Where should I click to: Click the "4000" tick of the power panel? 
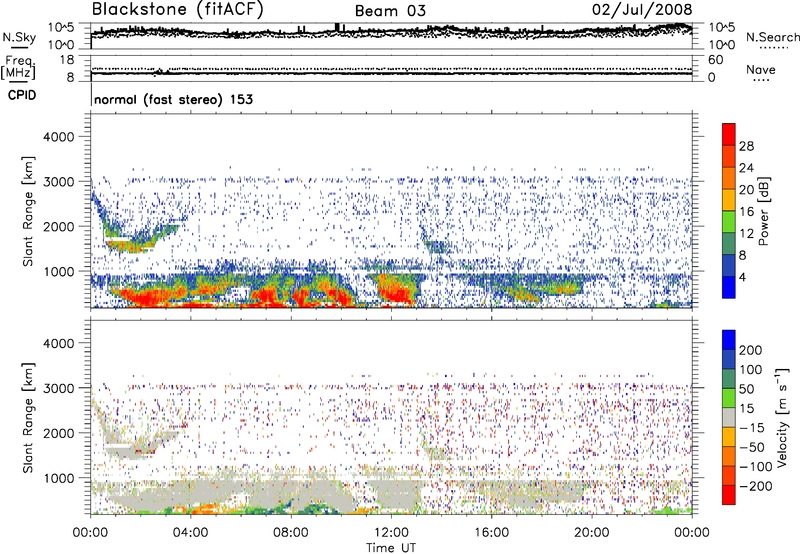tap(59, 137)
